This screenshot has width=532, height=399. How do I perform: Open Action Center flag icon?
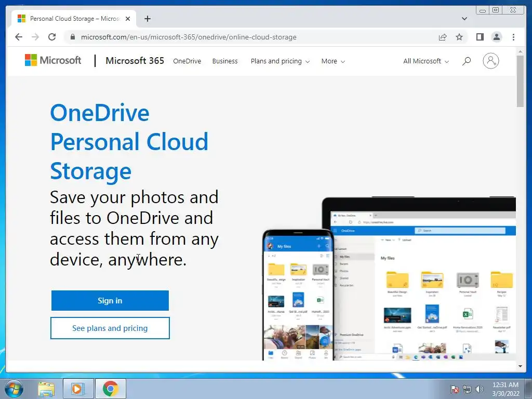point(455,389)
